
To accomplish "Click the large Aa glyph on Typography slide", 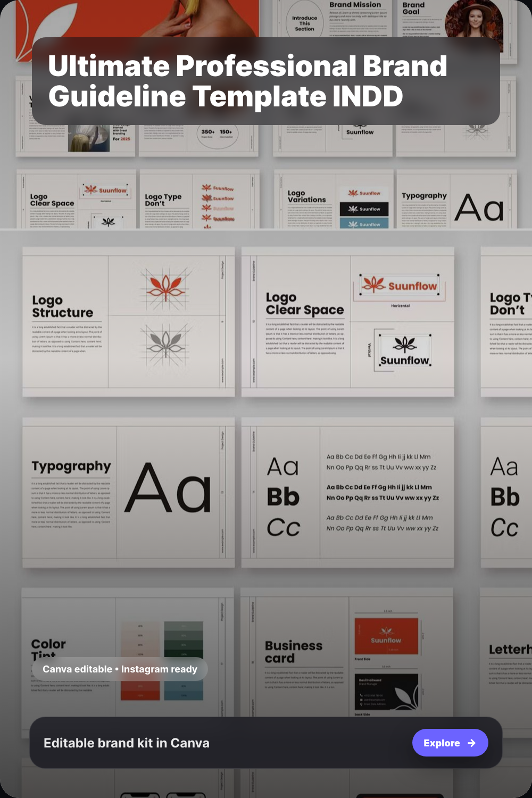I will [x=167, y=488].
